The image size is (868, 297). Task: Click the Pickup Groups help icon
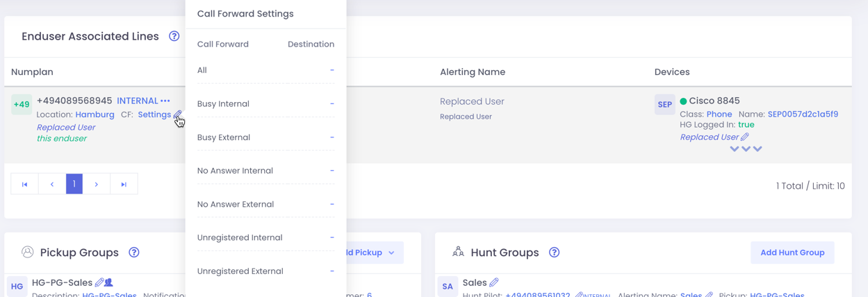point(134,253)
